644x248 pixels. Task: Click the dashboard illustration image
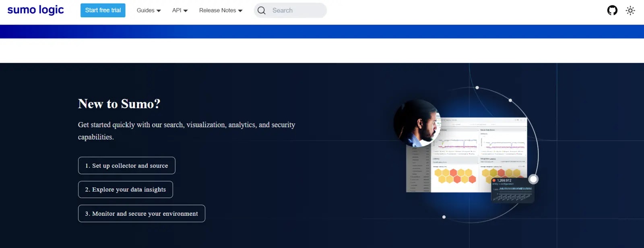tap(466, 154)
